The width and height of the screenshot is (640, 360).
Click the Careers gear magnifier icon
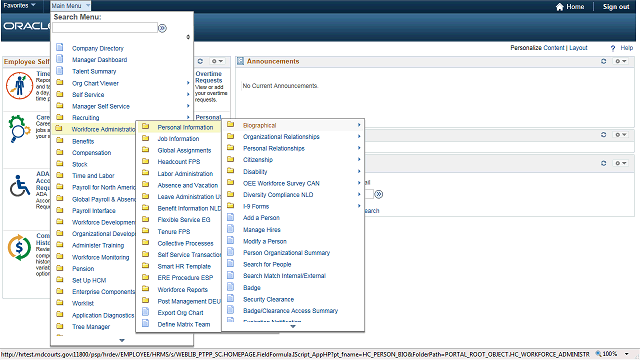[19, 129]
